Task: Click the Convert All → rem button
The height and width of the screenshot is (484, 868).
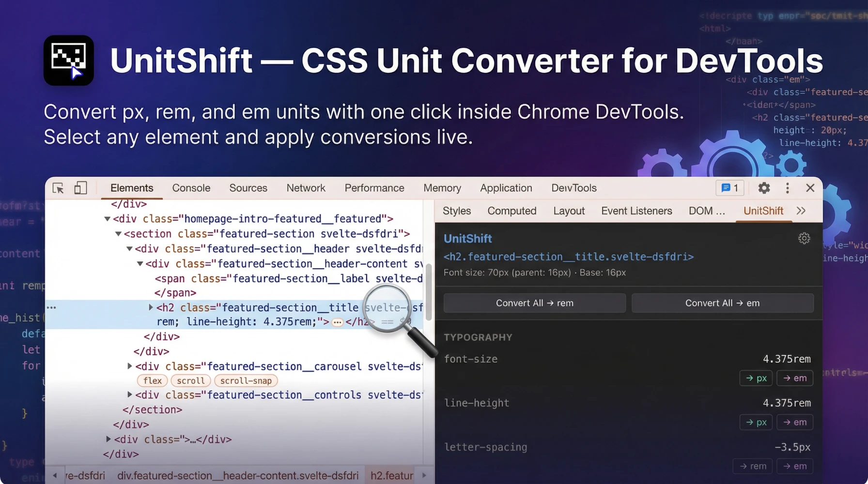Action: (x=534, y=302)
